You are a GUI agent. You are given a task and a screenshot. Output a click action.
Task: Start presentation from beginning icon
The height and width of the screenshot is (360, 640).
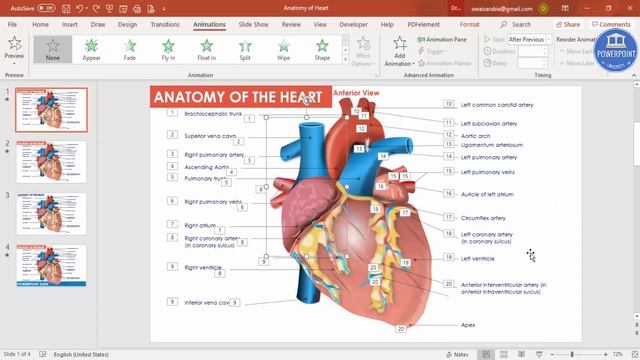coord(109,9)
